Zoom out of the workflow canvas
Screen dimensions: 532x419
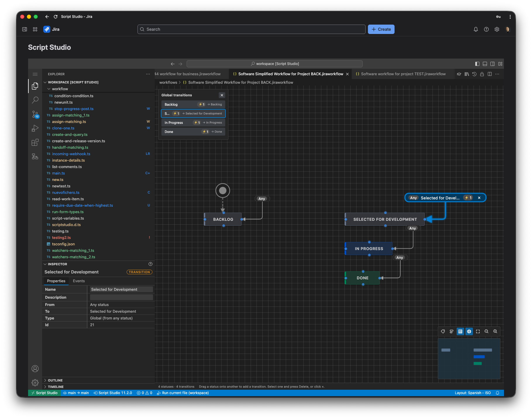[x=486, y=331]
